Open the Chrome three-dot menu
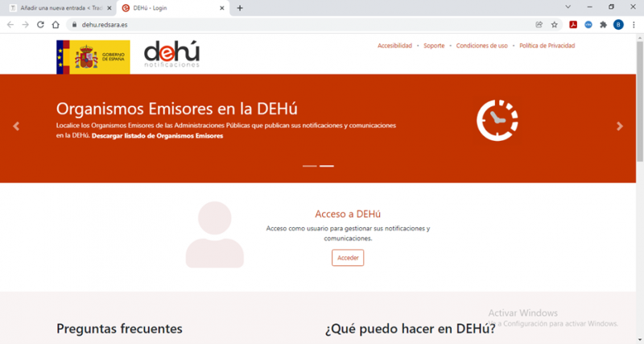The height and width of the screenshot is (344, 644). [x=634, y=25]
